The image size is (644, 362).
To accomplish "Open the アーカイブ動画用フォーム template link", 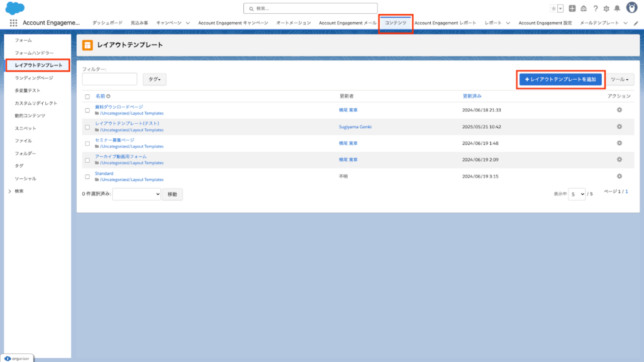I will 120,156.
